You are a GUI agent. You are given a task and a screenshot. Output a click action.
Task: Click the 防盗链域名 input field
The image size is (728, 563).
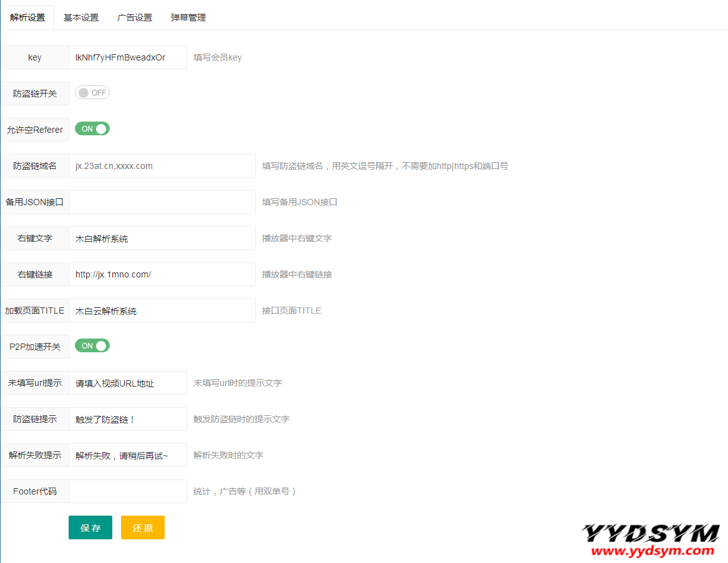[162, 166]
